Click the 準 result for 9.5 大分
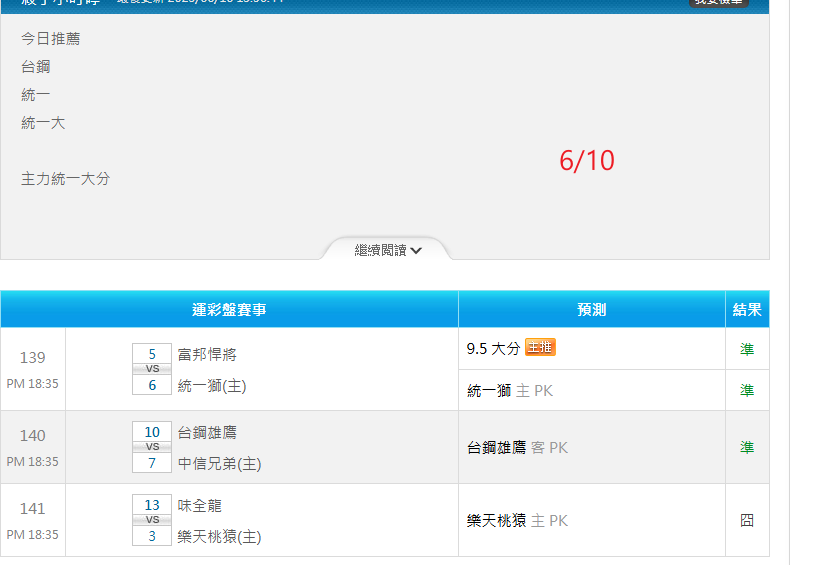This screenshot has height=565, width=820. click(747, 349)
